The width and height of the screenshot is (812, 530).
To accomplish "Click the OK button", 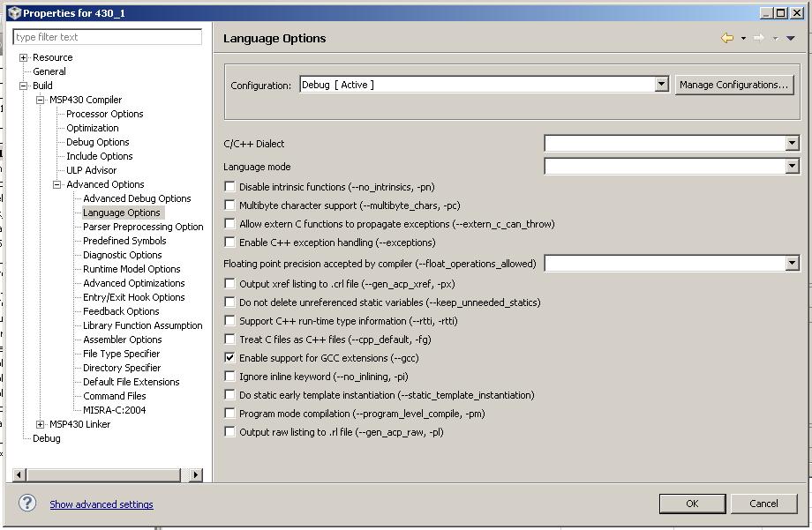I will point(692,504).
